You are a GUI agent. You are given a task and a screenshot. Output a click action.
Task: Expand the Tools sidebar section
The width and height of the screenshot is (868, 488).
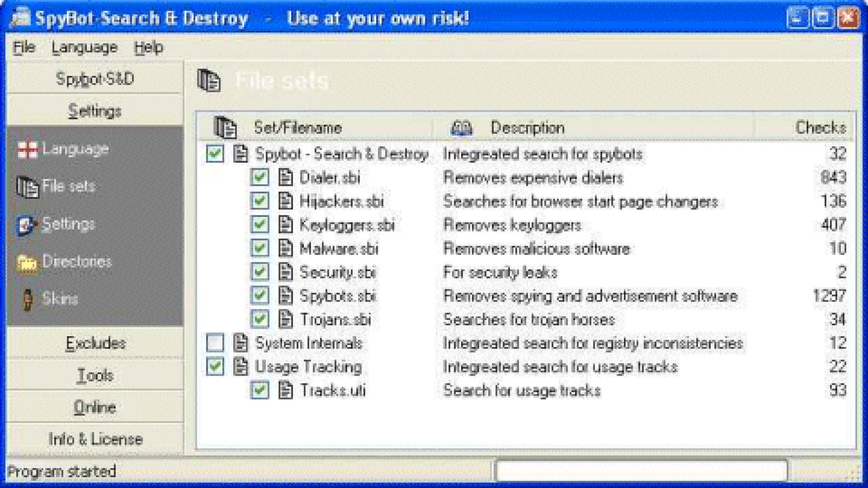coord(95,375)
